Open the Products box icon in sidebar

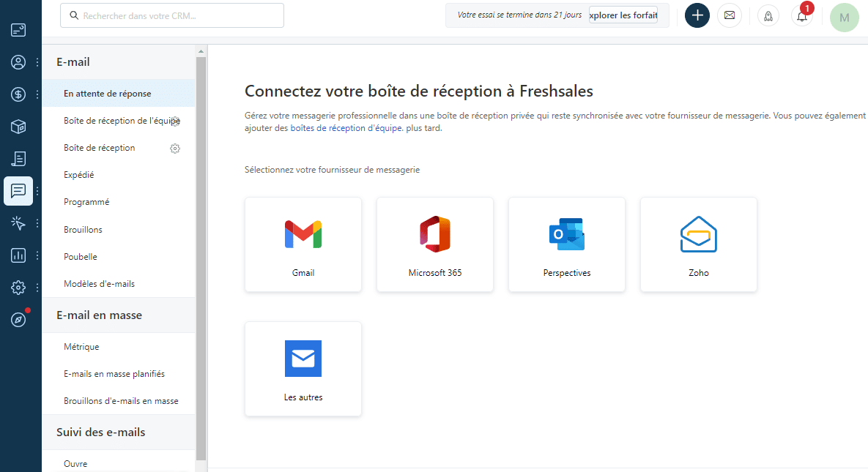pyautogui.click(x=18, y=127)
